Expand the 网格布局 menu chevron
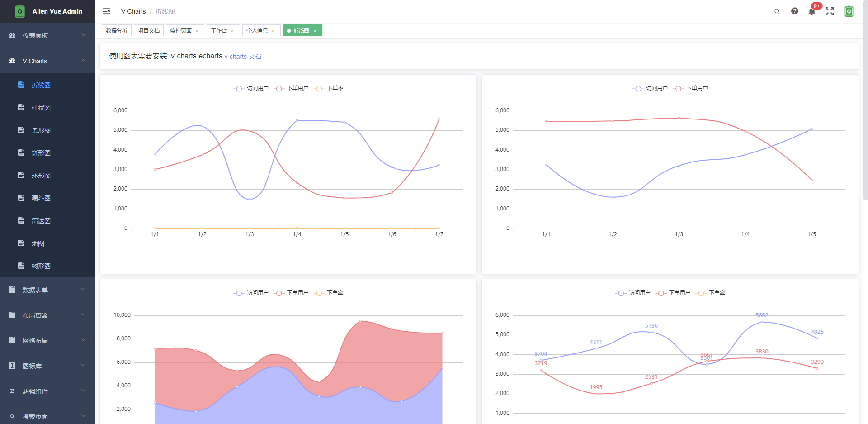Screen dimensions: 868x424 [x=83, y=340]
